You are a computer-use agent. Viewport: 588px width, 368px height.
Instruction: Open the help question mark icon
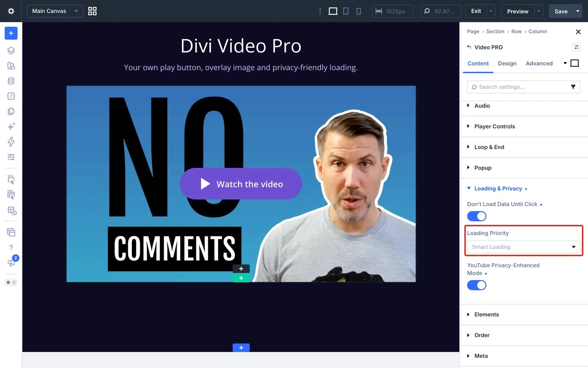(11, 247)
